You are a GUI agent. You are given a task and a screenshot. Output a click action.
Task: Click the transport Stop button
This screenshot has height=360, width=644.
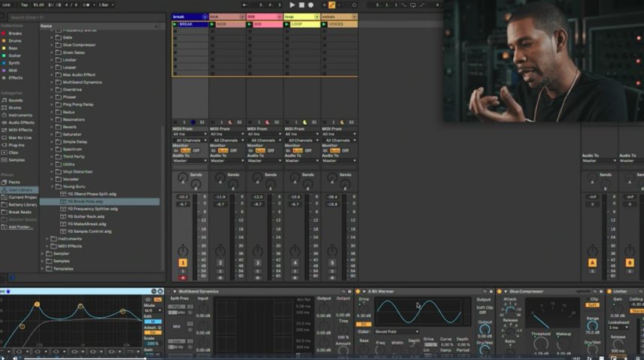pos(302,5)
